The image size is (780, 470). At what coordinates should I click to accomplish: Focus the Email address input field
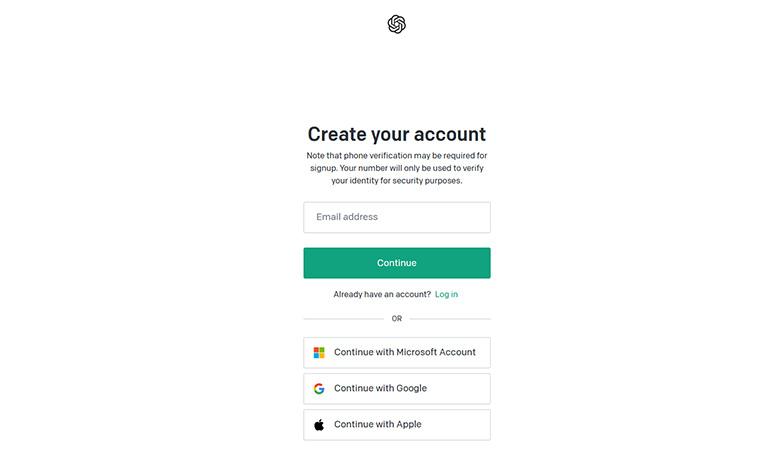(x=397, y=217)
